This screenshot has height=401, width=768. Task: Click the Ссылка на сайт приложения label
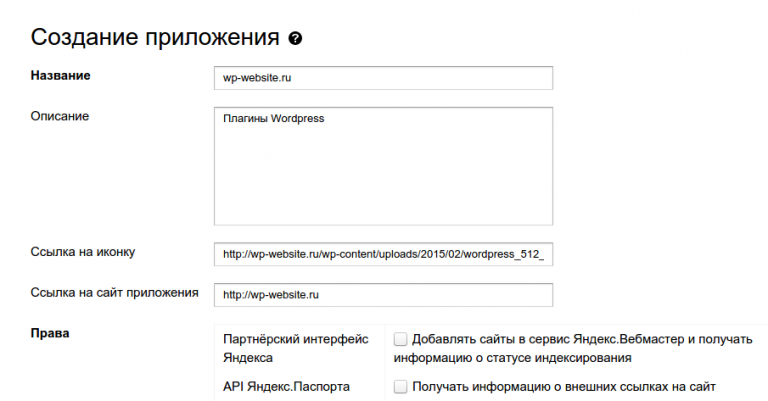(x=115, y=293)
